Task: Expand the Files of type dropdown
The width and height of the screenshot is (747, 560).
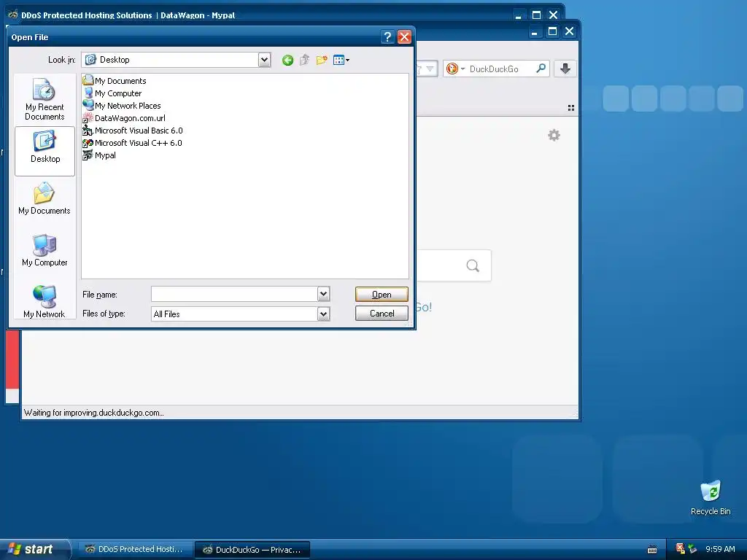Action: (323, 314)
